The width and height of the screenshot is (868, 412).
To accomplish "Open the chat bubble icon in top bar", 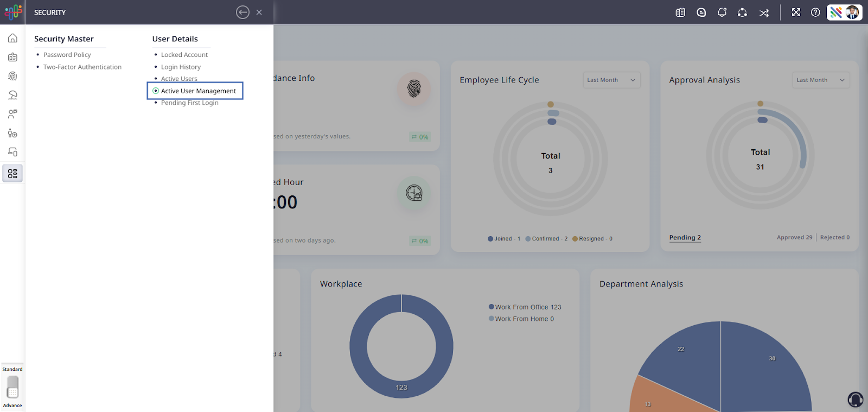I will [x=701, y=12].
